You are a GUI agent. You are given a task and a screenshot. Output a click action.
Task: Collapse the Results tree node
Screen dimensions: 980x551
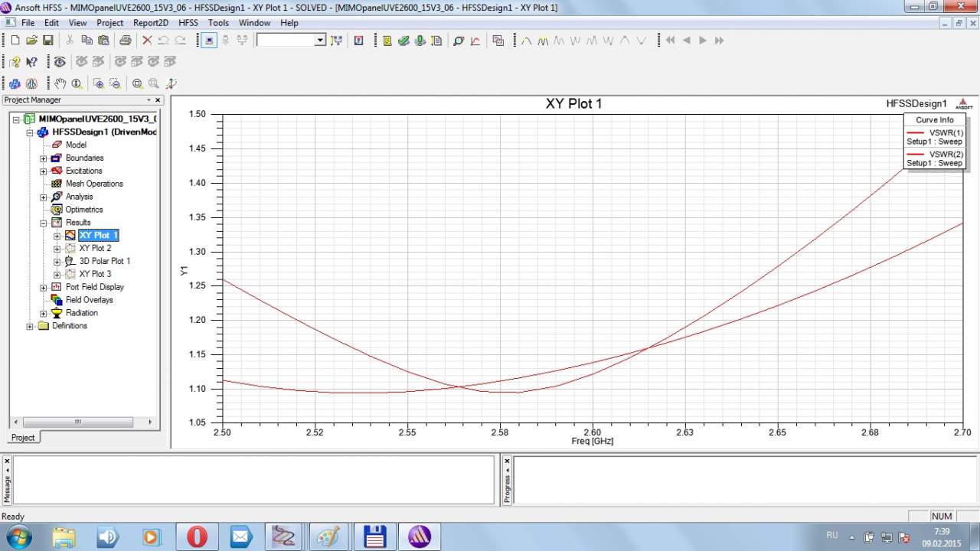44,223
